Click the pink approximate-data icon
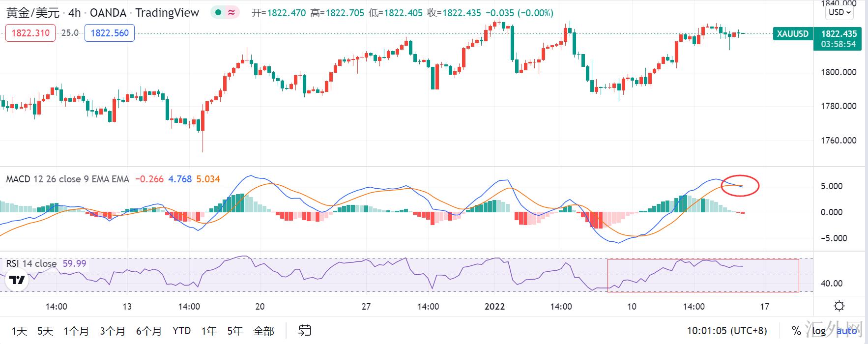 point(231,13)
